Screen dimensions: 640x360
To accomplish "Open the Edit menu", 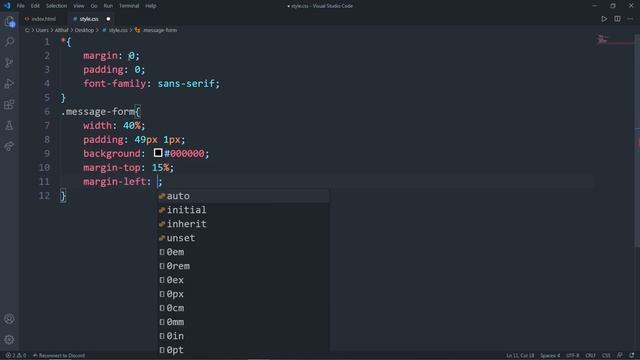I will pyautogui.click(x=35, y=6).
